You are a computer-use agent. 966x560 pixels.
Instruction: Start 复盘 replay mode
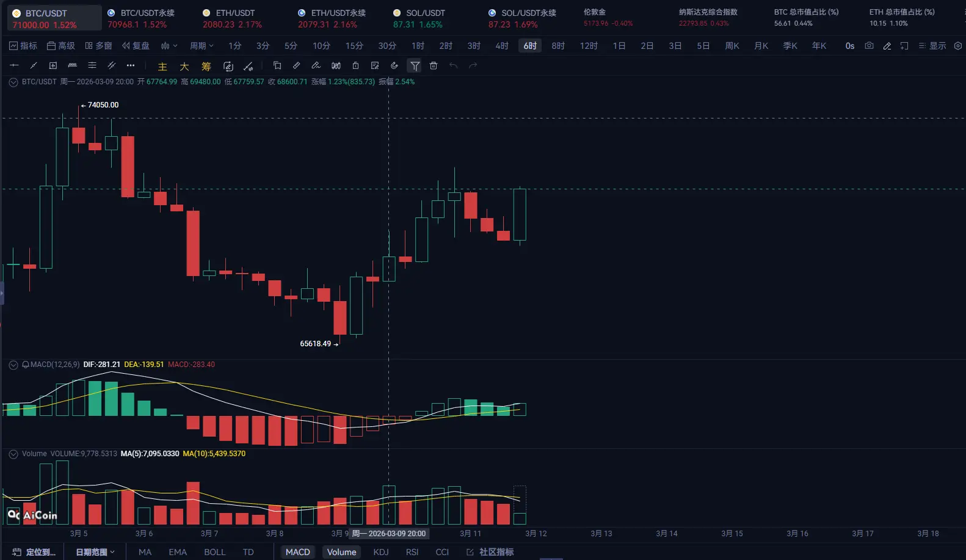pyautogui.click(x=136, y=46)
